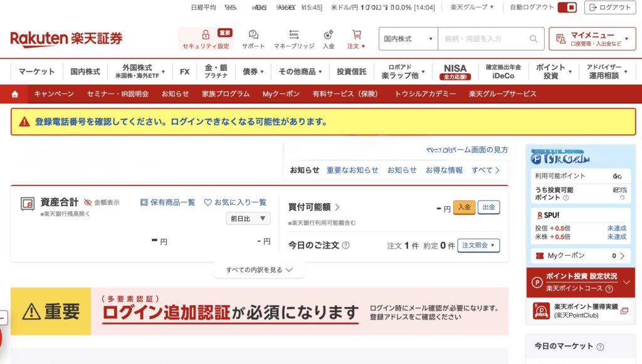Open the bonds menu dropdown
Screen dimensions: 642x364
253,71
